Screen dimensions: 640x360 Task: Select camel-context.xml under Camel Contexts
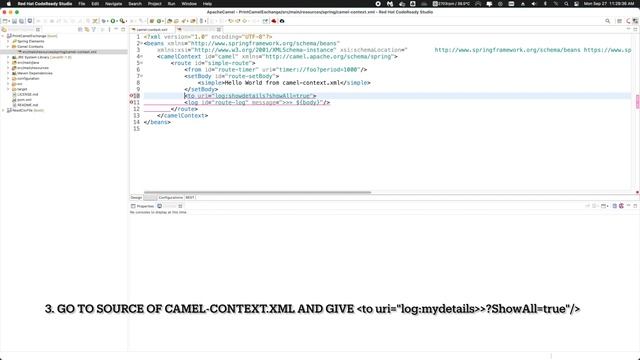(x=59, y=52)
